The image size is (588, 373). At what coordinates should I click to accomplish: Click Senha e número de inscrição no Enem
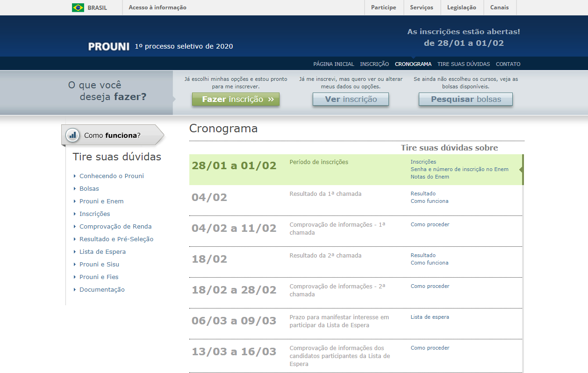[459, 169]
